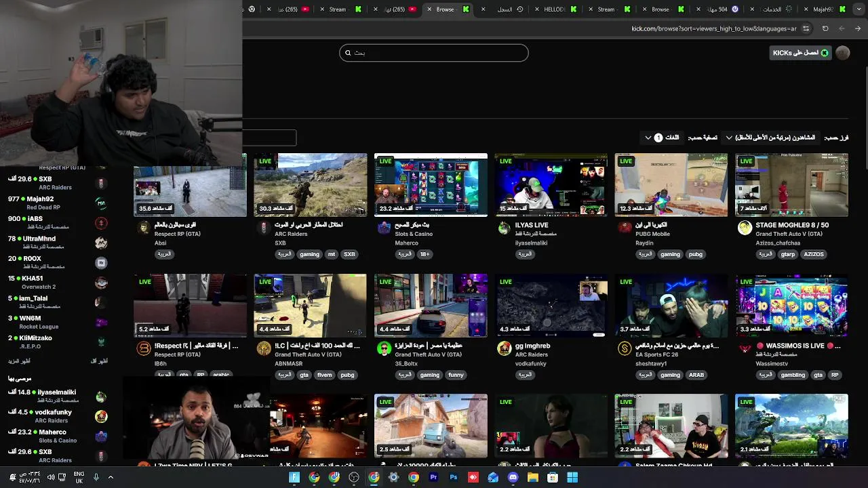Click the sheshtawy1 channel avatar
This screenshot has height=488, width=868.
[x=625, y=348]
